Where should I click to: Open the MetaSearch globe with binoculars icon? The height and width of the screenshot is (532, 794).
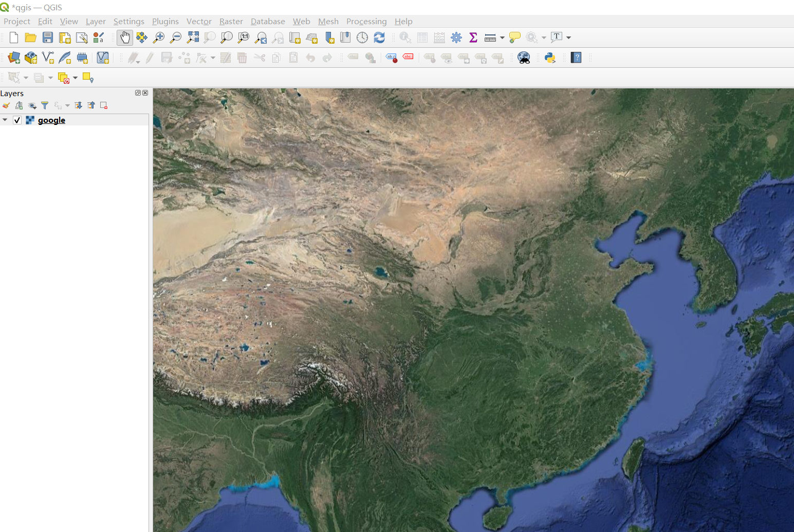(524, 58)
